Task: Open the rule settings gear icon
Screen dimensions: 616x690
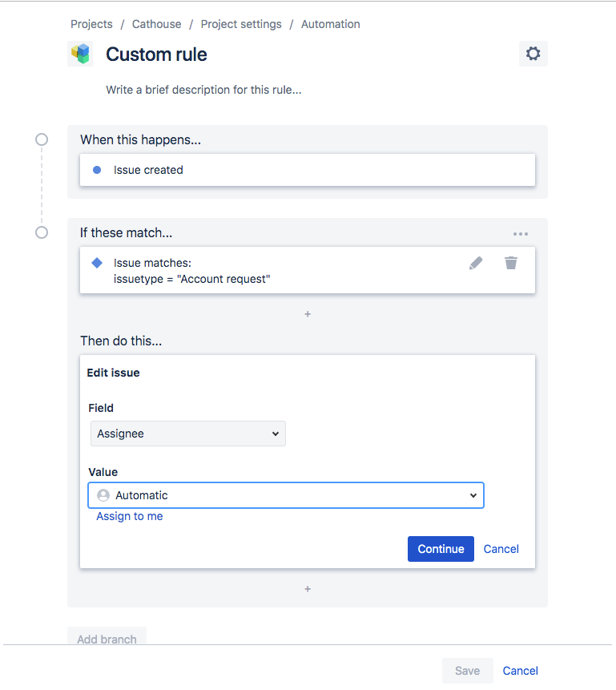Action: [532, 54]
